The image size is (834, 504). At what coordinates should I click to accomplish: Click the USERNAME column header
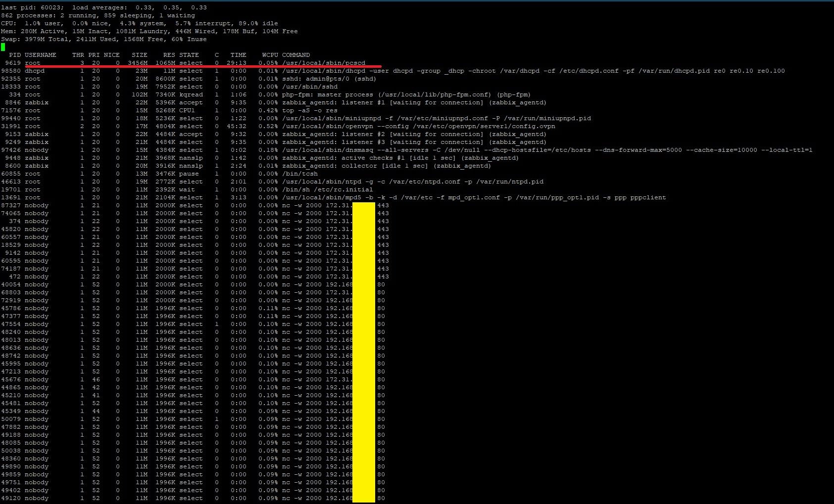40,55
